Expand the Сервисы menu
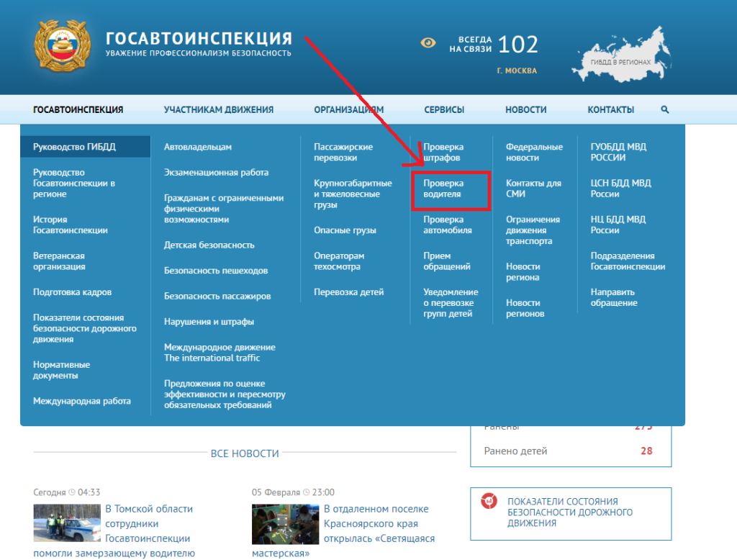 [444, 110]
